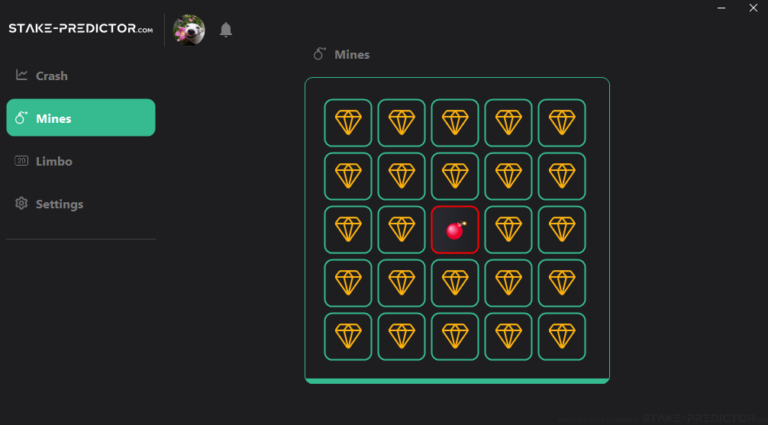This screenshot has width=768, height=425.
Task: Click the Mines heading bomb icon
Action: click(x=320, y=54)
